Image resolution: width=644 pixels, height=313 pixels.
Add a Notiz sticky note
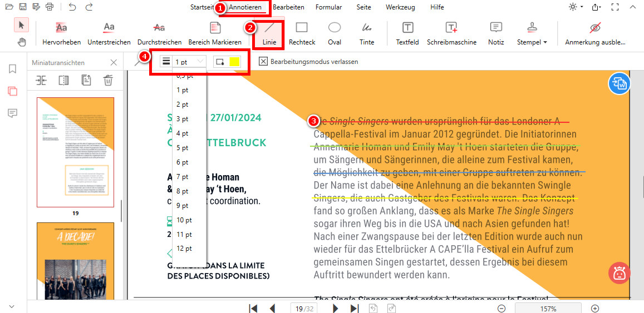point(496,34)
